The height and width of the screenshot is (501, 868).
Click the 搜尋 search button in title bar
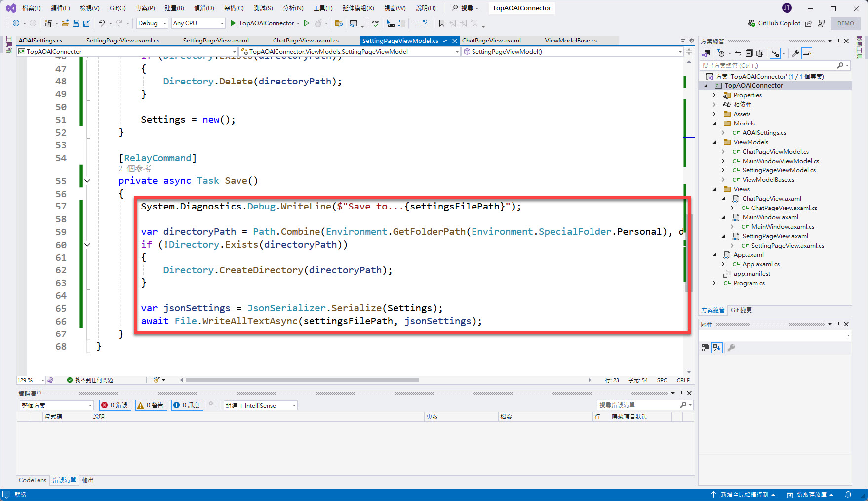[x=465, y=8]
